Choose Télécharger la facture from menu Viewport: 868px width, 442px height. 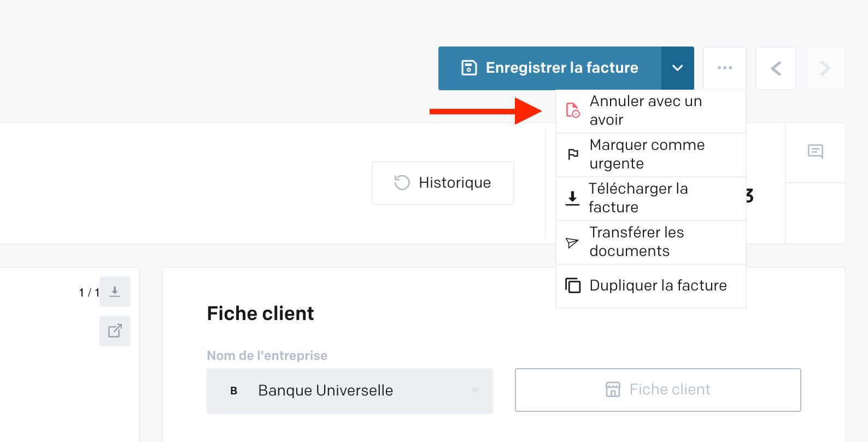[651, 199]
